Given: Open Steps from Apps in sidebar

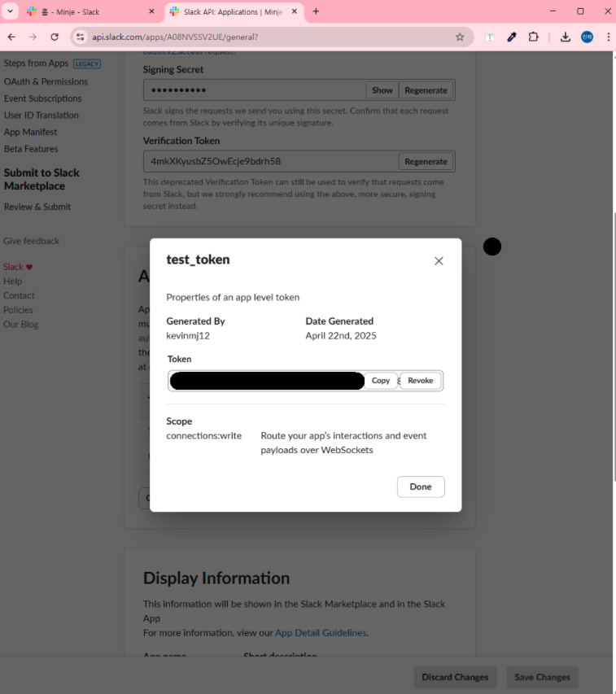Looking at the screenshot, I should click(x=37, y=63).
